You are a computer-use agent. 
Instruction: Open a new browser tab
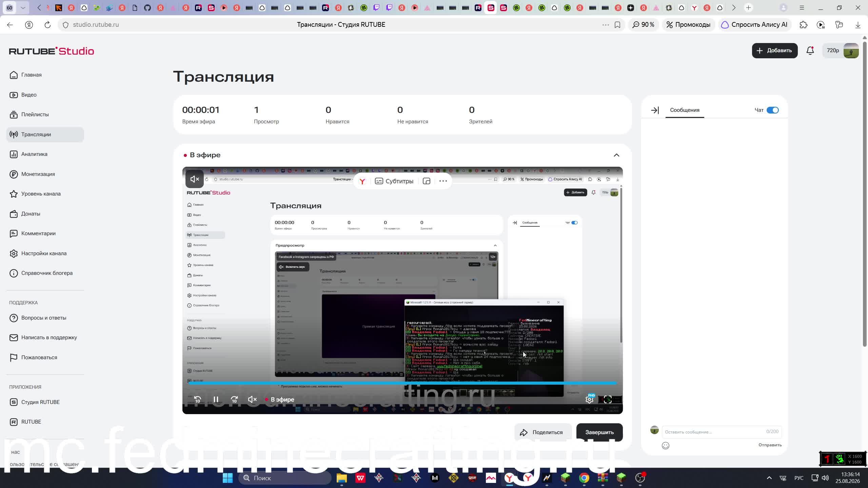coord(748,8)
